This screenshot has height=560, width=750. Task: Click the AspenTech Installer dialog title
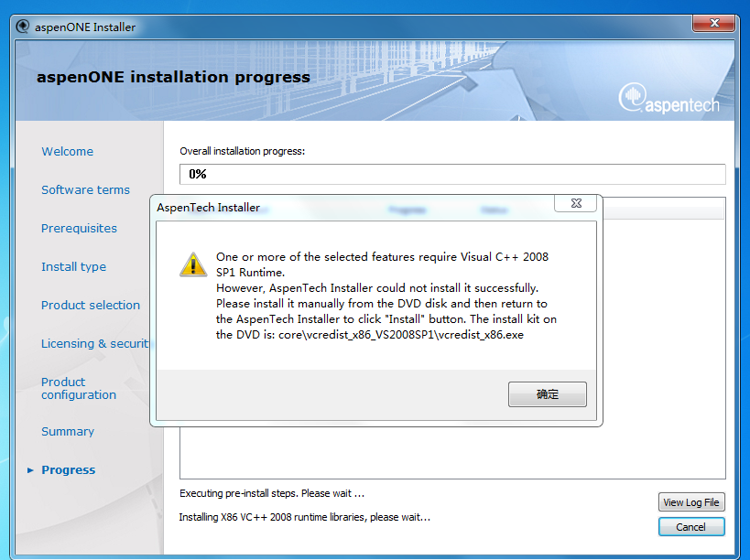pyautogui.click(x=208, y=208)
